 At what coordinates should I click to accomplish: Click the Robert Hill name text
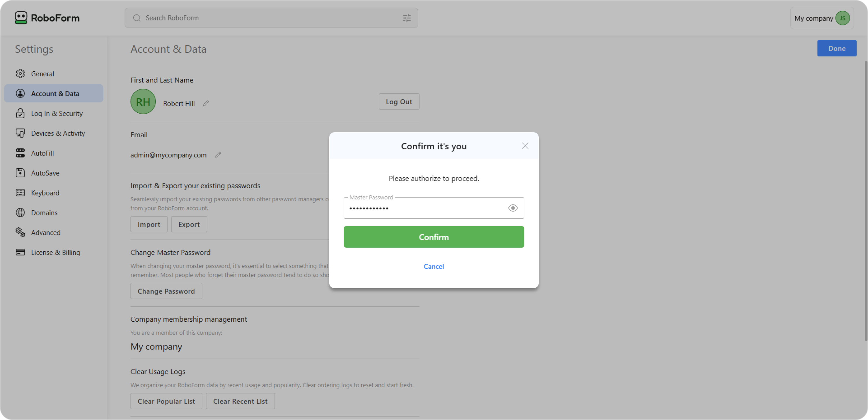pyautogui.click(x=179, y=103)
